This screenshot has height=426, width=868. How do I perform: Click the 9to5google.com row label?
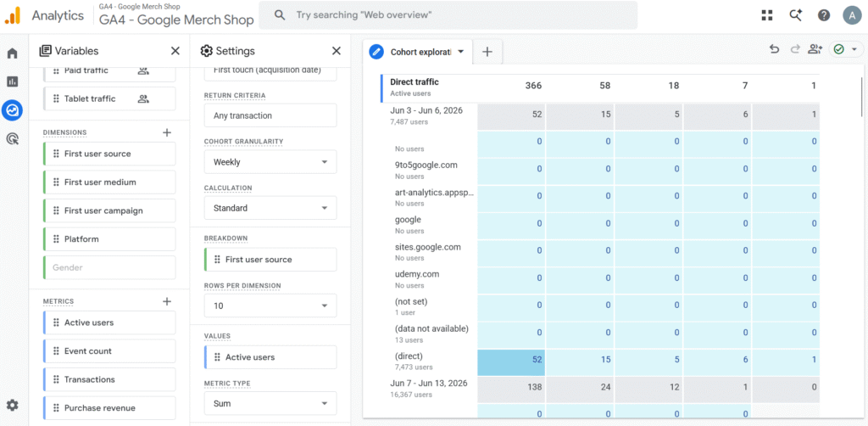click(x=426, y=165)
